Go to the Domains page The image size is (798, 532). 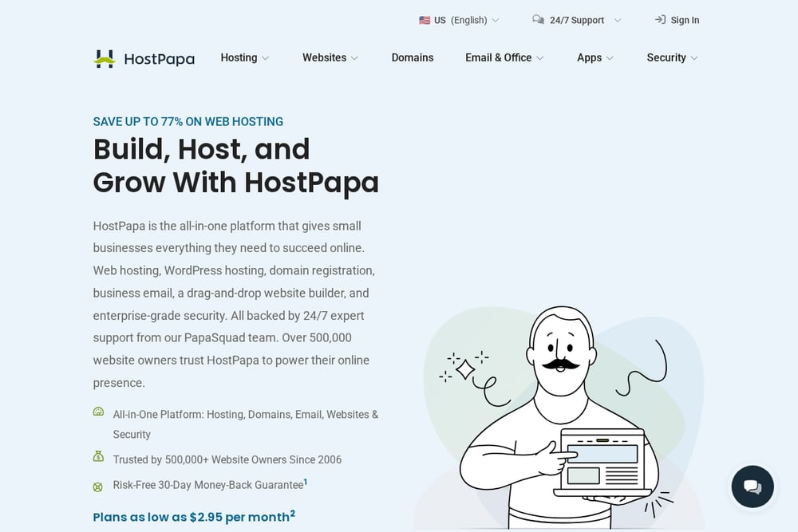pos(413,58)
